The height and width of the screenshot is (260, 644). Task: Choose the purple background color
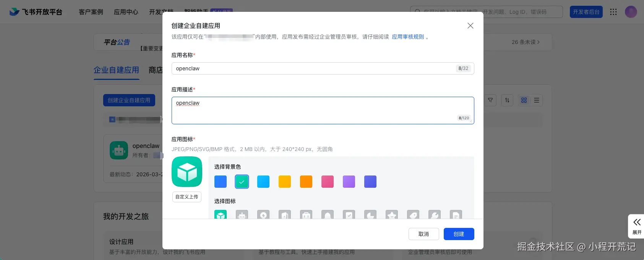(349, 182)
